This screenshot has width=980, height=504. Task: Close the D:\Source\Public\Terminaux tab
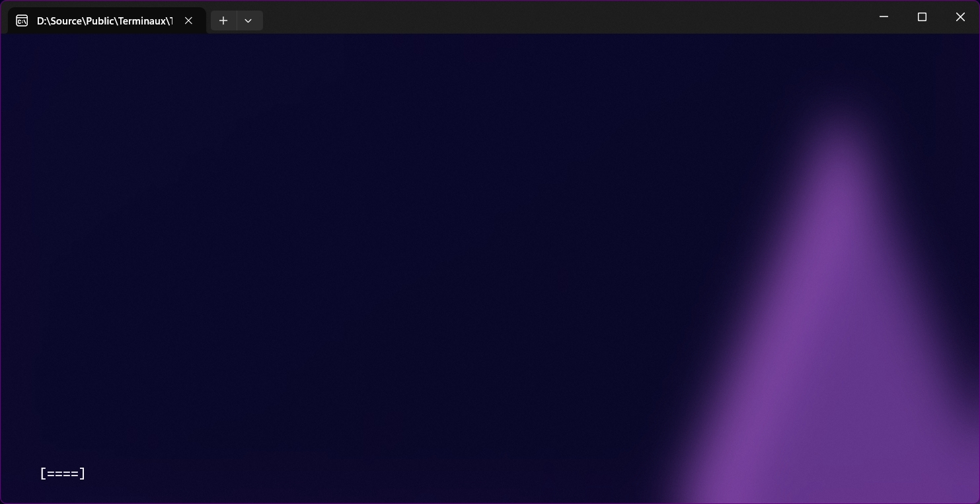188,21
